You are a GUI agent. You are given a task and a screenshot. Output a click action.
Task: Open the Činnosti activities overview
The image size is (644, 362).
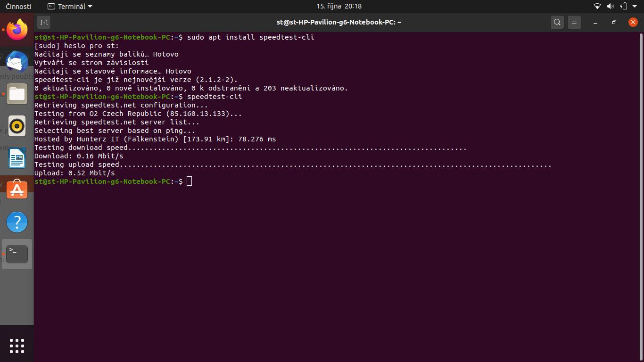(18, 6)
